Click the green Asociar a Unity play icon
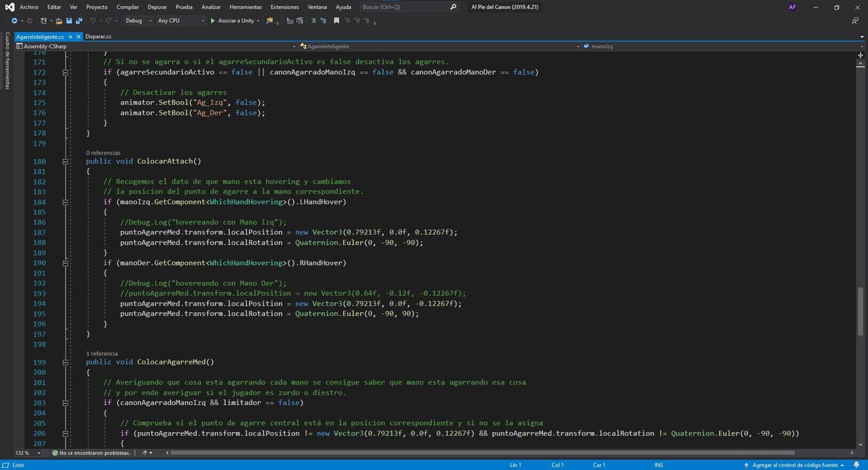Screen dimensions: 868x470 (x=212, y=21)
